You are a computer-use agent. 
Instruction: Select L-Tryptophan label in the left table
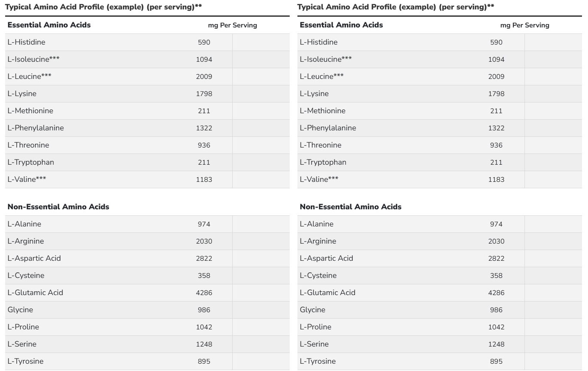click(x=31, y=162)
